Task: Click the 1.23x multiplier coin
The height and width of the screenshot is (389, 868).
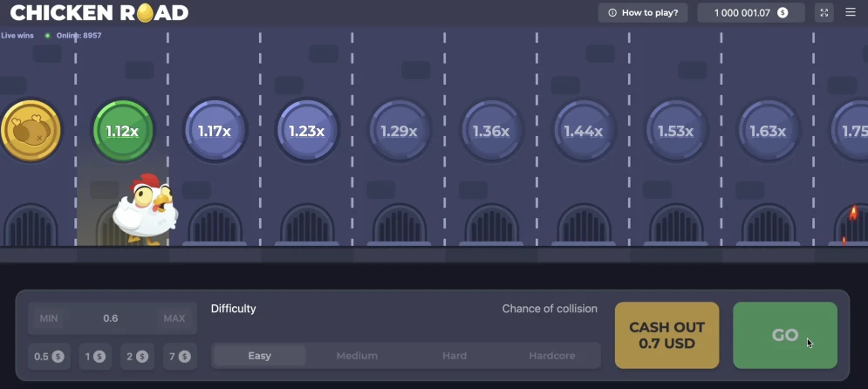Action: pos(307,131)
